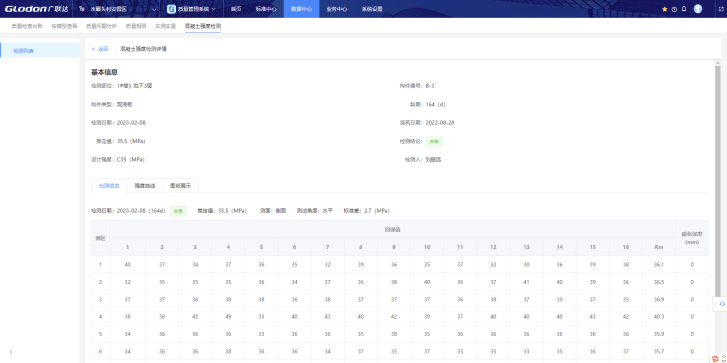Open the 标准中心 top menu
This screenshot has height=363, width=727.
coord(266,9)
